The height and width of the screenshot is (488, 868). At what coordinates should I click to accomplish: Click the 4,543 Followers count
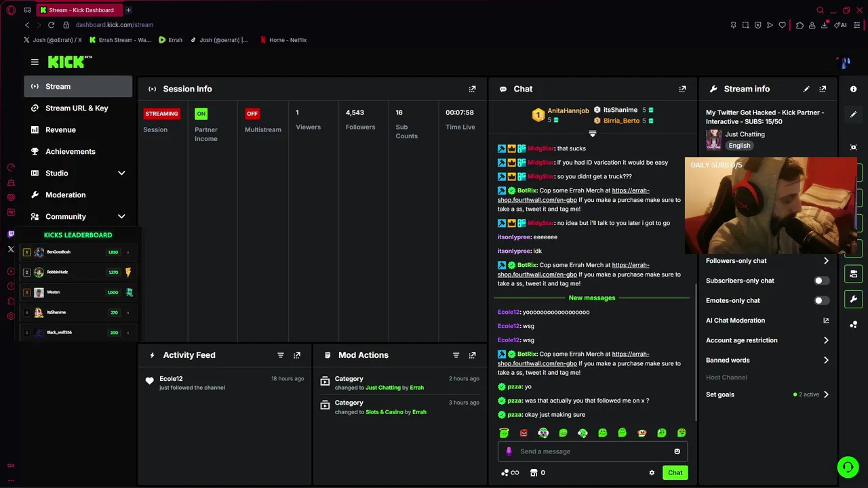point(355,113)
